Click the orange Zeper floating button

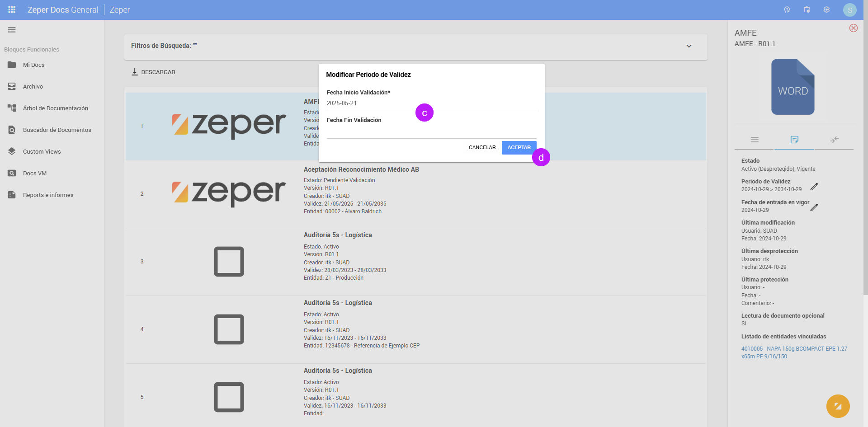pyautogui.click(x=838, y=406)
